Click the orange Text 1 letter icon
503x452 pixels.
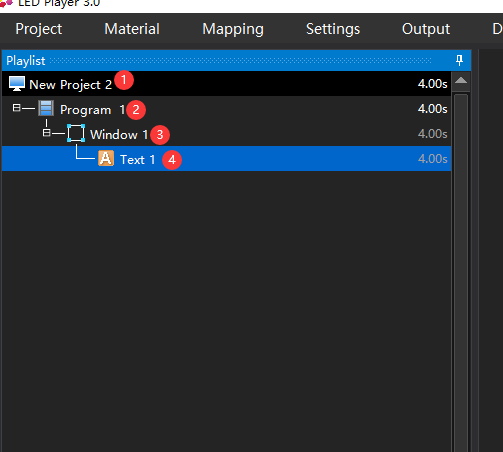coord(106,158)
